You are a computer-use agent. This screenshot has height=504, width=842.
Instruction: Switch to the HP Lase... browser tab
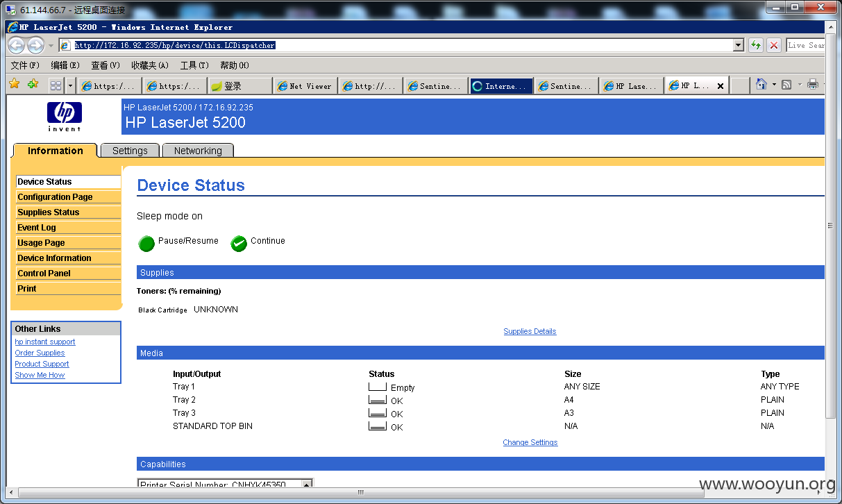click(631, 86)
